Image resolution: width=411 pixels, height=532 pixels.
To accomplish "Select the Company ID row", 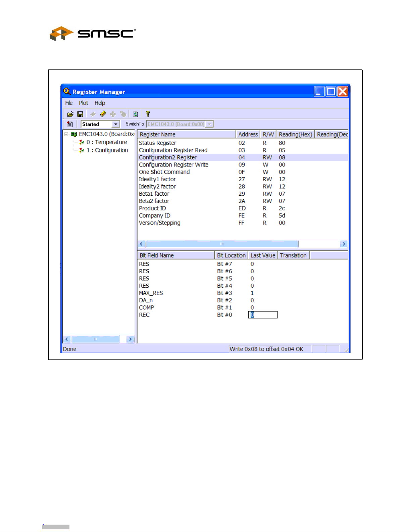I will point(243,216).
